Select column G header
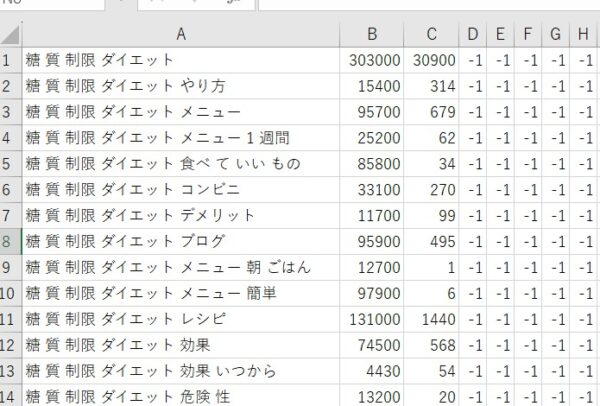The image size is (600, 406). coord(555,34)
